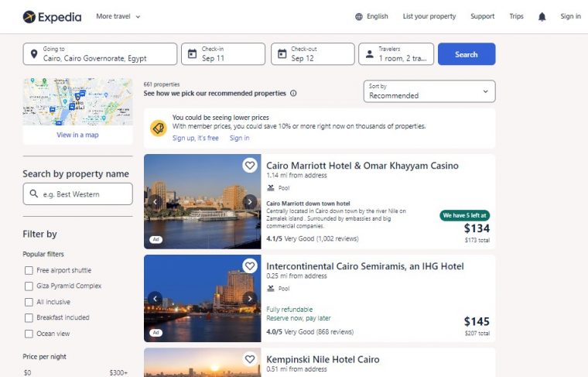Expand the More travel menu

point(118,16)
